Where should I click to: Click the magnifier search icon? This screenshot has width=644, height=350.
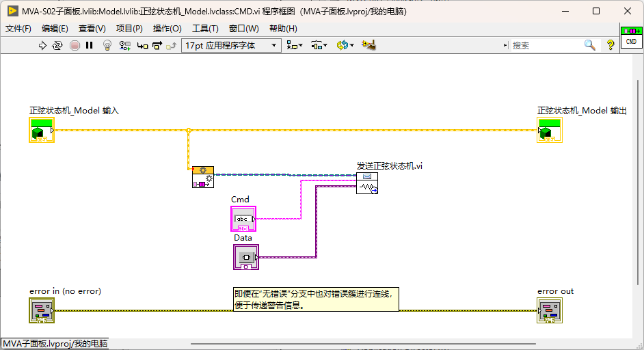[590, 45]
